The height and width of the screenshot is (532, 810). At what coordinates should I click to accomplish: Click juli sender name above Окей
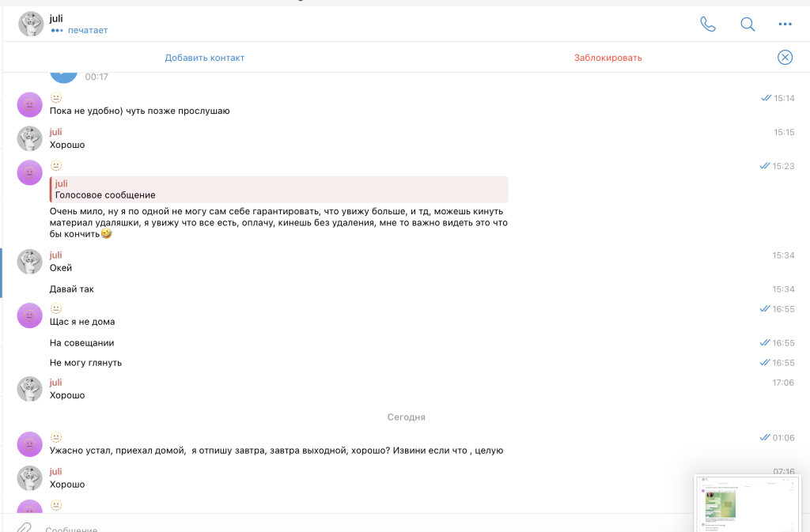pos(55,255)
